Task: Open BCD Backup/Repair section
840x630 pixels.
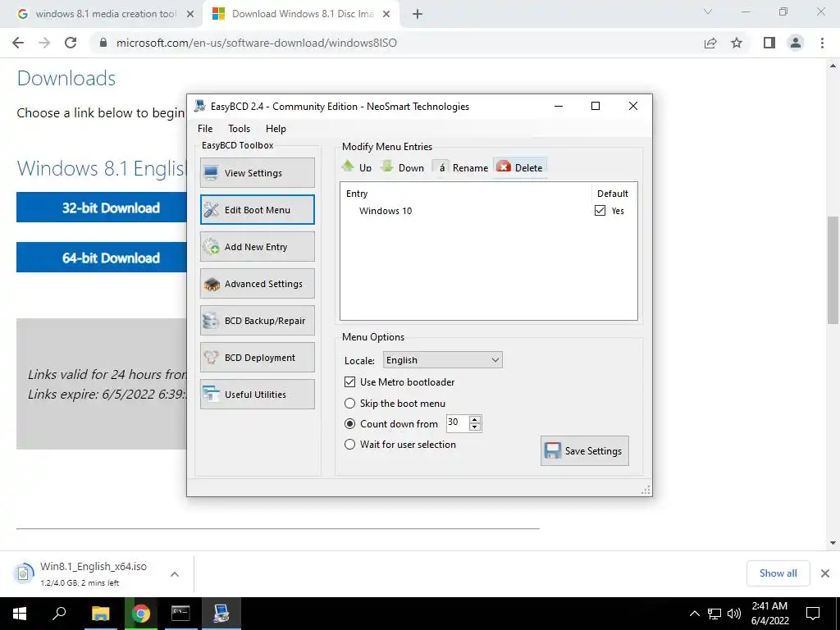Action: coord(257,321)
